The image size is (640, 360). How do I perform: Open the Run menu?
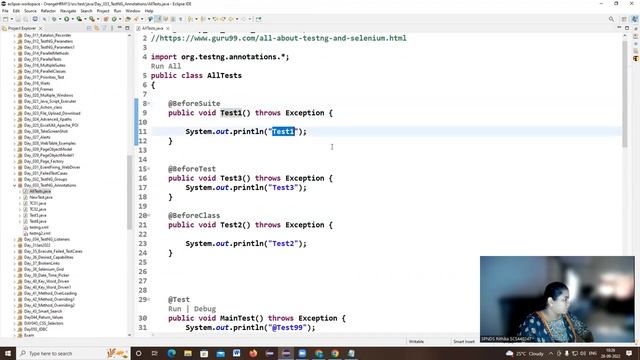pyautogui.click(x=118, y=11)
